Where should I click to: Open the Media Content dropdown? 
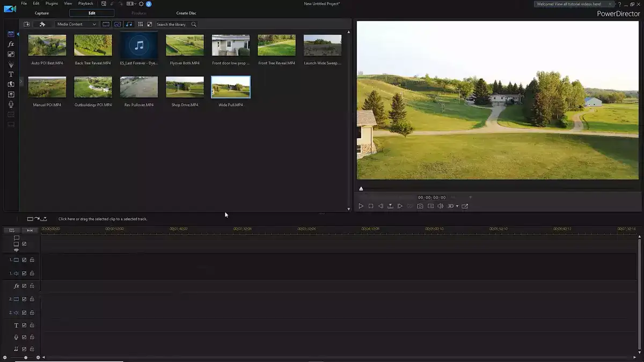(77, 24)
